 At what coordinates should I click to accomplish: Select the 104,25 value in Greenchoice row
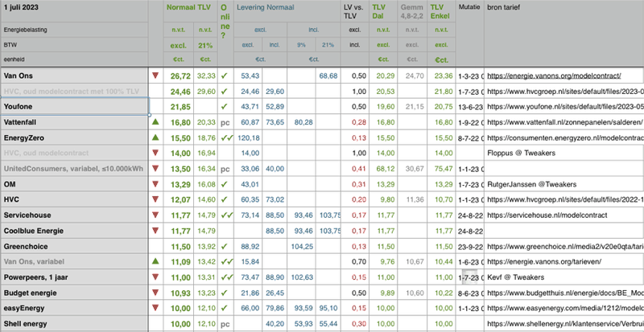pyautogui.click(x=301, y=247)
